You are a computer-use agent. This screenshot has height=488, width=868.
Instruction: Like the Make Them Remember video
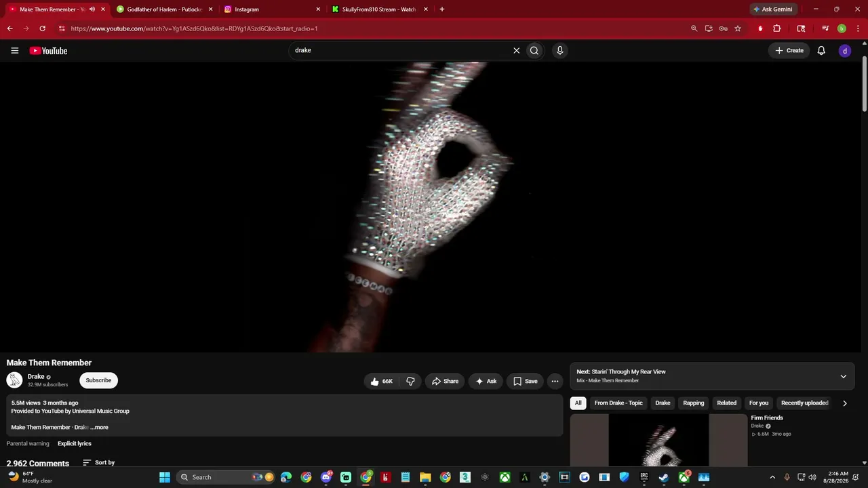coord(382,381)
